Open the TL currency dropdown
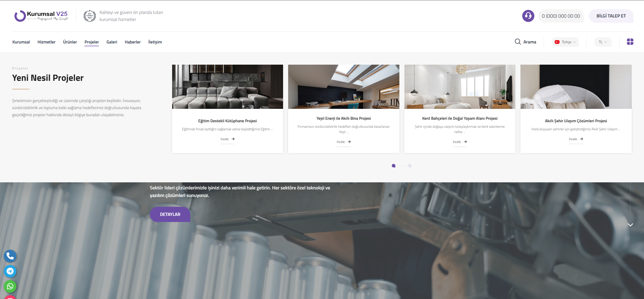644x299 pixels. tap(603, 42)
